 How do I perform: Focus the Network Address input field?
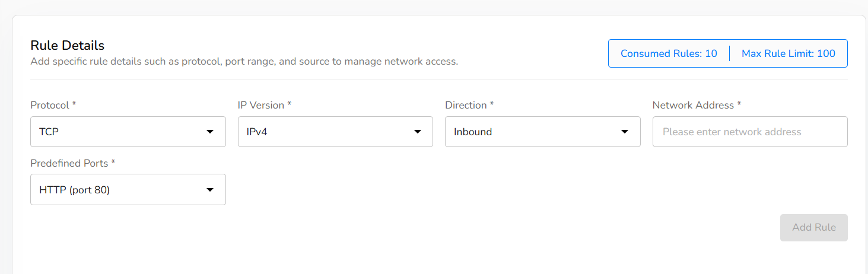pyautogui.click(x=749, y=132)
